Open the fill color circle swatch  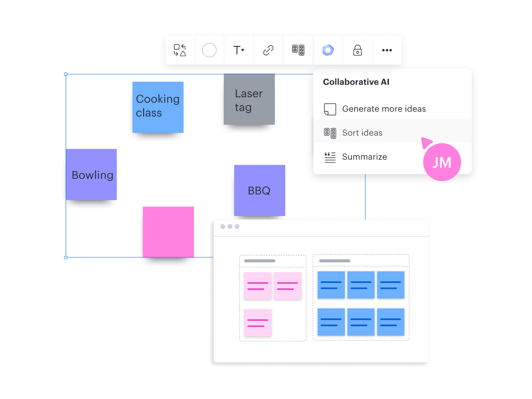(x=209, y=50)
